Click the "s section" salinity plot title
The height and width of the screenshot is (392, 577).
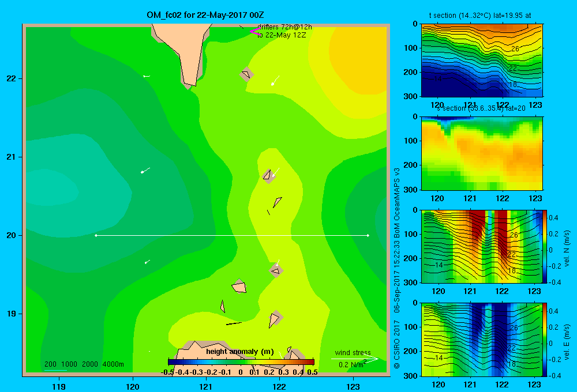tap(481, 108)
